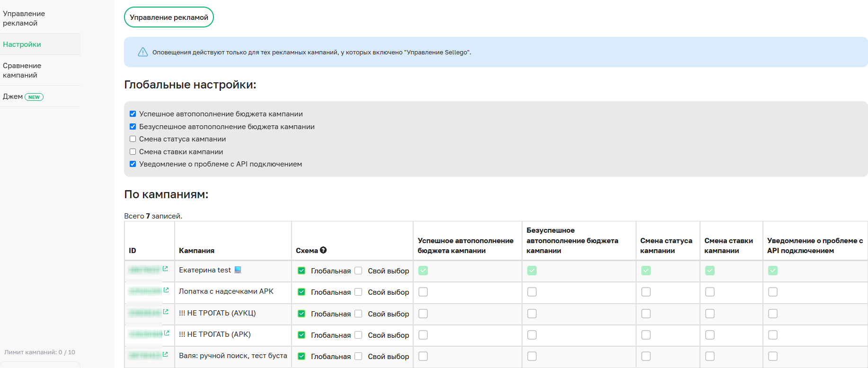Enable Смена ставки кампании global checkbox
868x368 pixels.
(x=133, y=152)
